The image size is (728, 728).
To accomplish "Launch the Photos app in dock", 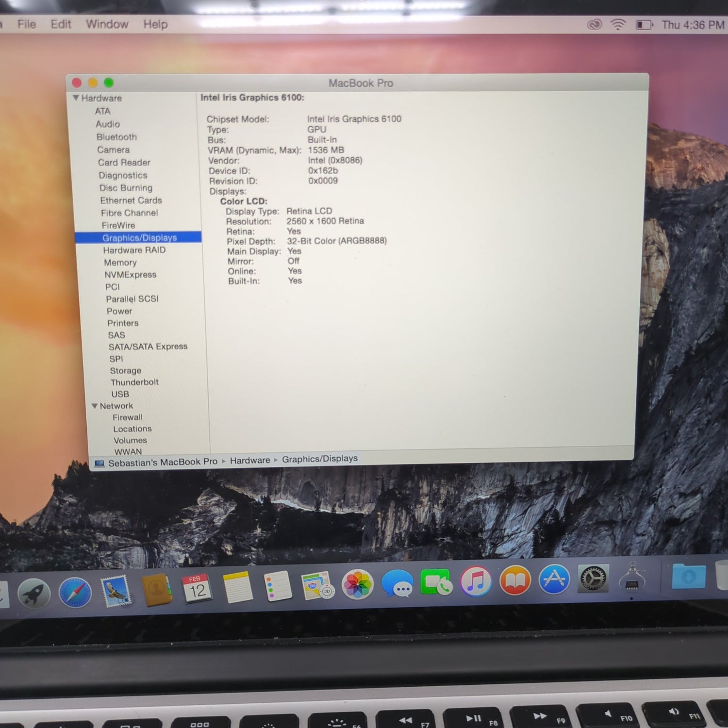I will (358, 584).
